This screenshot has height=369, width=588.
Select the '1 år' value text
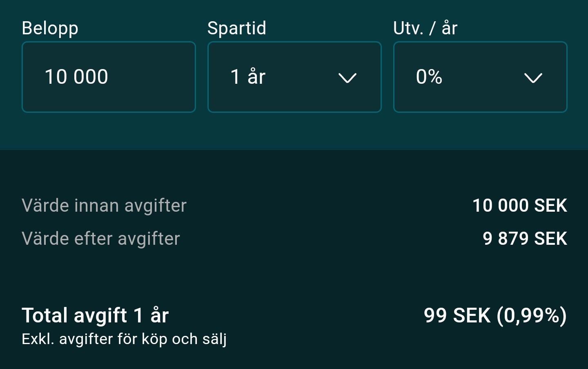click(248, 77)
